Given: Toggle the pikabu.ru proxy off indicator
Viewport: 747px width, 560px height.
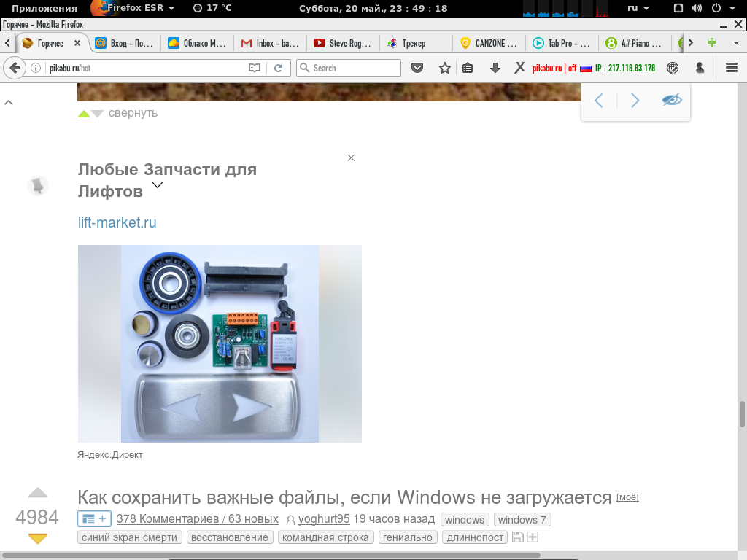Looking at the screenshot, I should 554,68.
